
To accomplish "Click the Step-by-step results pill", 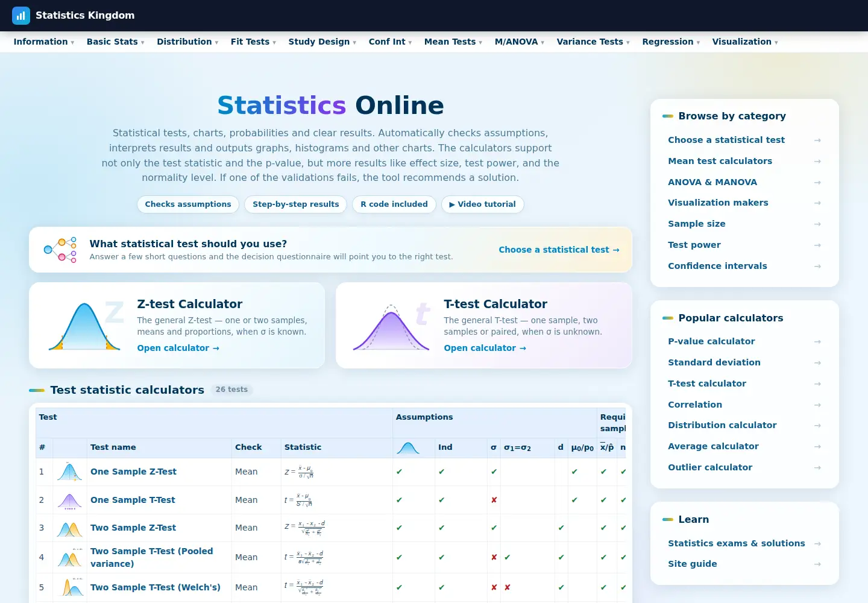I will (296, 204).
